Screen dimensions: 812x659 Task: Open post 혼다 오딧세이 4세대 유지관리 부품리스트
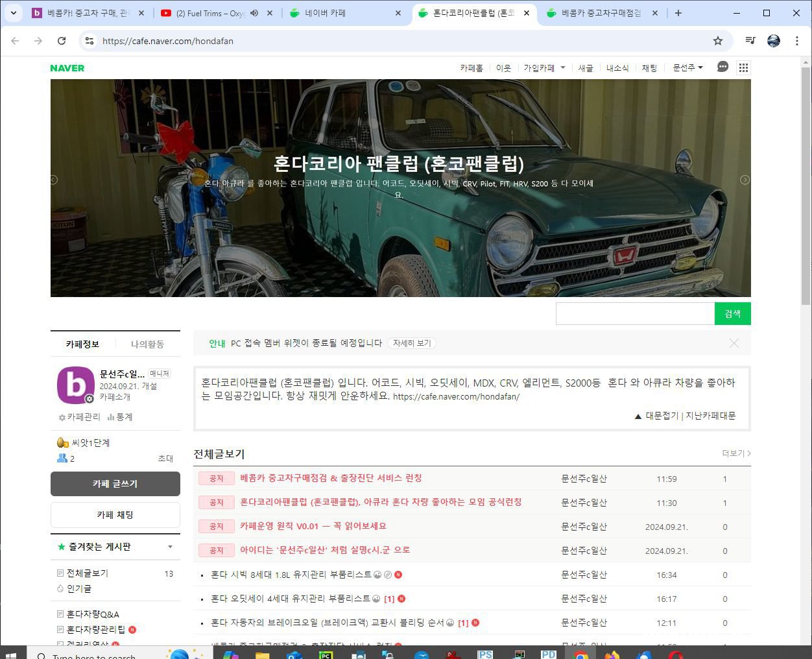tap(291, 599)
